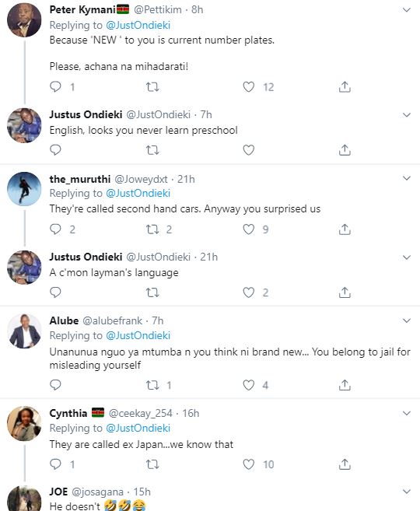Open Alube's profile picture
The height and width of the screenshot is (511, 420).
click(x=24, y=331)
